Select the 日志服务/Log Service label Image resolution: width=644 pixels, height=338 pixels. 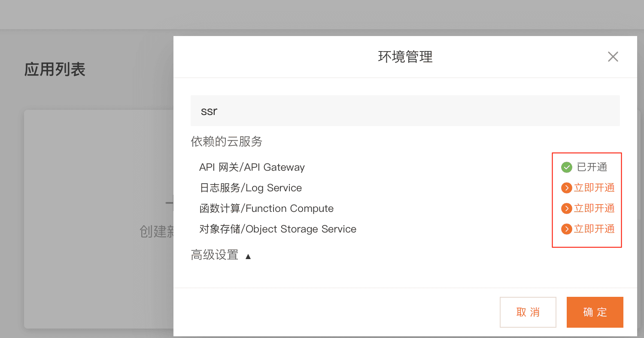tap(250, 188)
